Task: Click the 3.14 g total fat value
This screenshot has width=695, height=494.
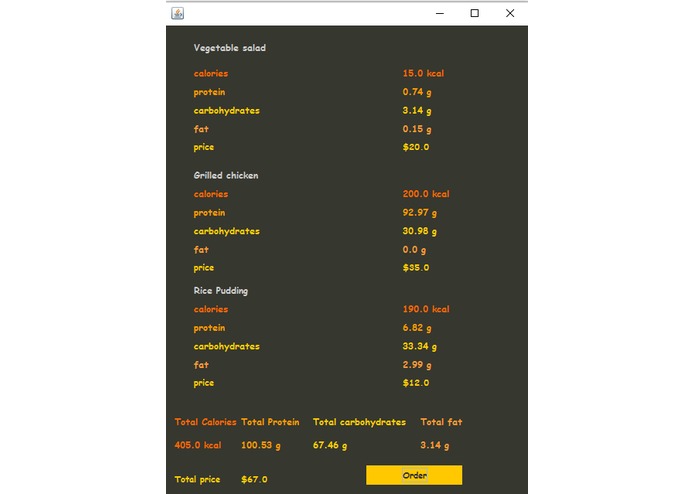Action: tap(435, 445)
